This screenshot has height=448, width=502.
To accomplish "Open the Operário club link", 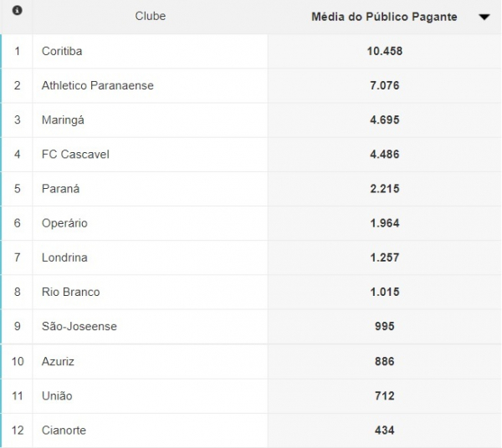I will point(64,223).
